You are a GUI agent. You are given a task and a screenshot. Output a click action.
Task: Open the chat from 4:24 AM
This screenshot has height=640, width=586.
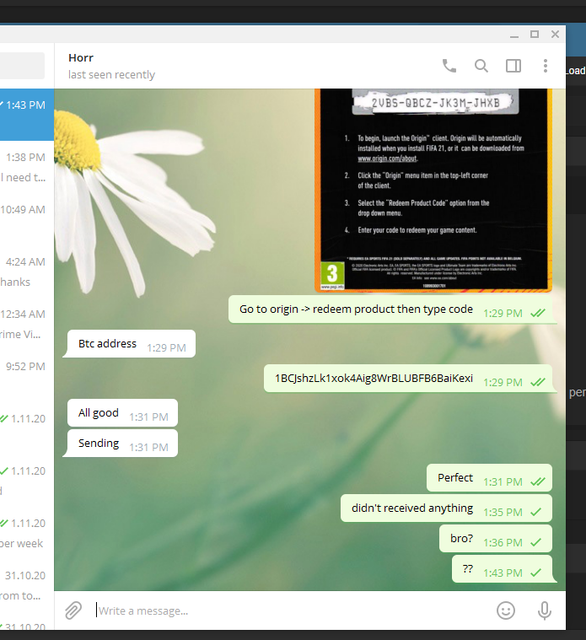tap(27, 271)
